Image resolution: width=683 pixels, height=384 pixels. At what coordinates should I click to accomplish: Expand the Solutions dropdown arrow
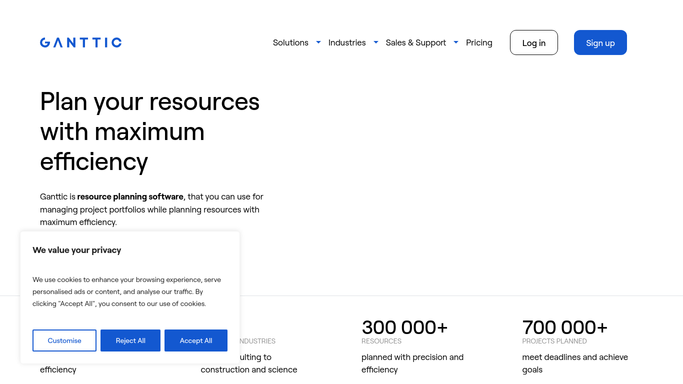[318, 42]
